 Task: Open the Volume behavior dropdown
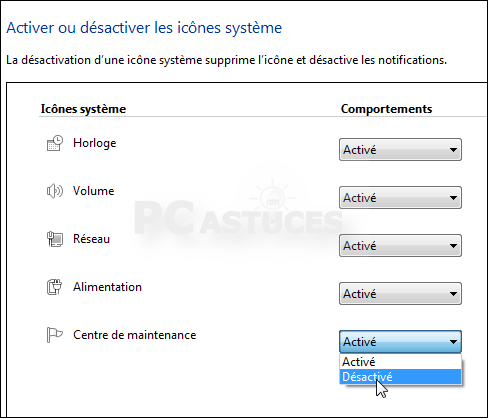coord(400,198)
